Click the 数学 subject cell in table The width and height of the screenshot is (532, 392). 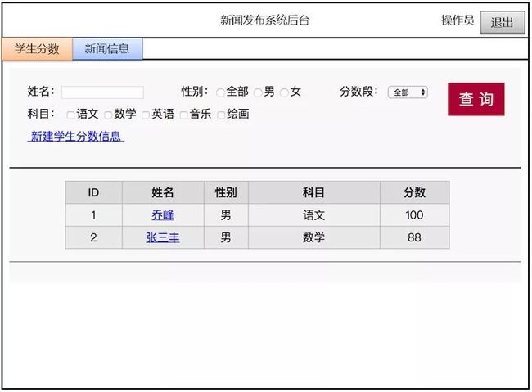(x=314, y=237)
